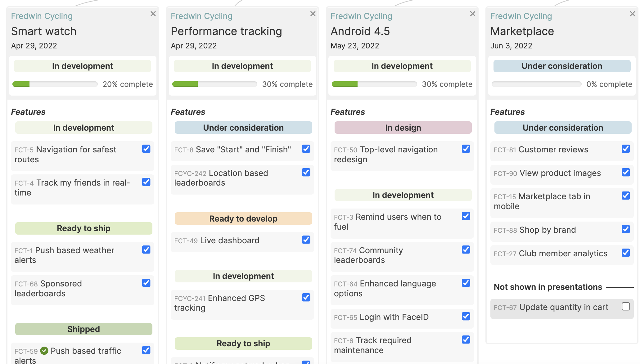Viewport: 640px width, 364px height.
Task: Collapse the In design features group
Action: 403,128
